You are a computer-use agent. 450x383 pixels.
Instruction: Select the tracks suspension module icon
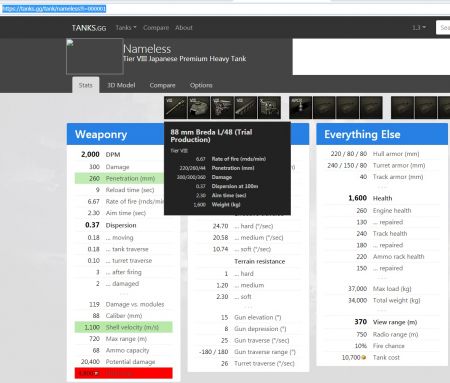(x=246, y=107)
